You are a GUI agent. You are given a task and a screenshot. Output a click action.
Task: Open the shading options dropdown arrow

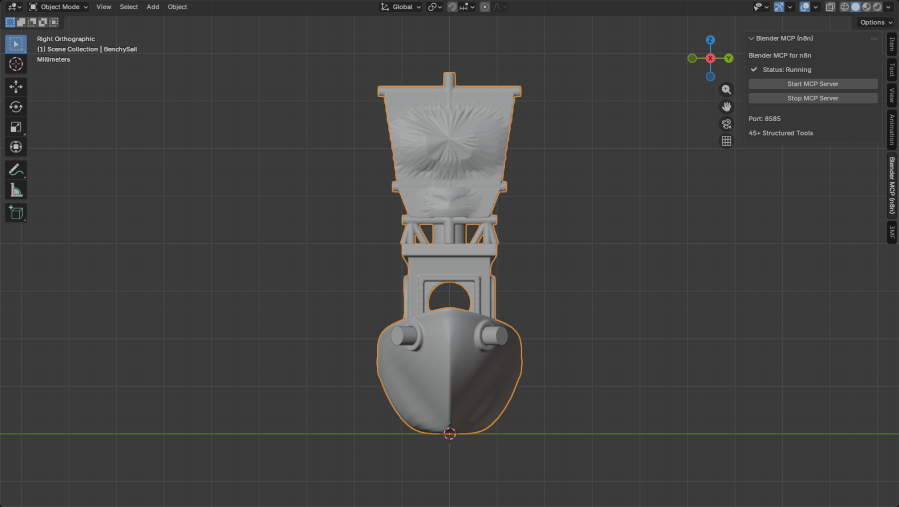click(x=888, y=7)
